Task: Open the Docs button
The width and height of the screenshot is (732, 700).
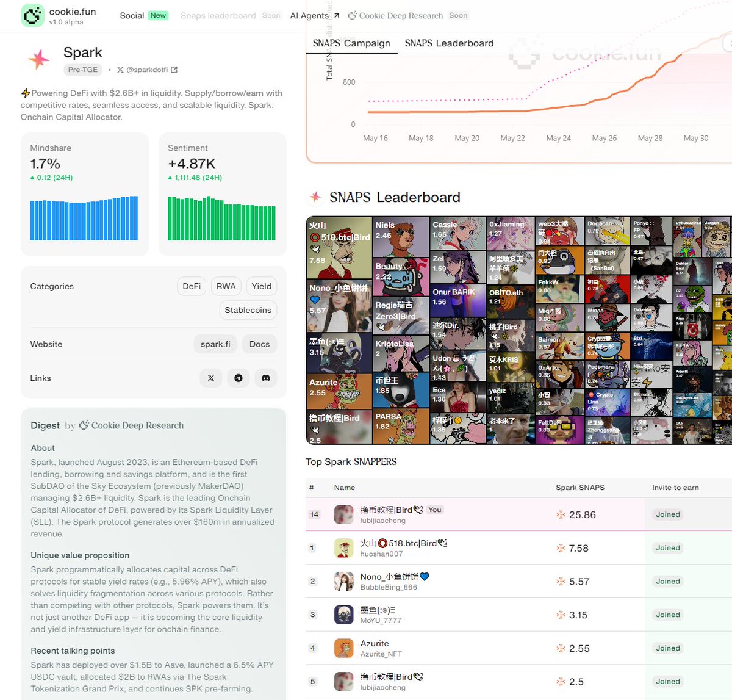Action: click(x=259, y=344)
